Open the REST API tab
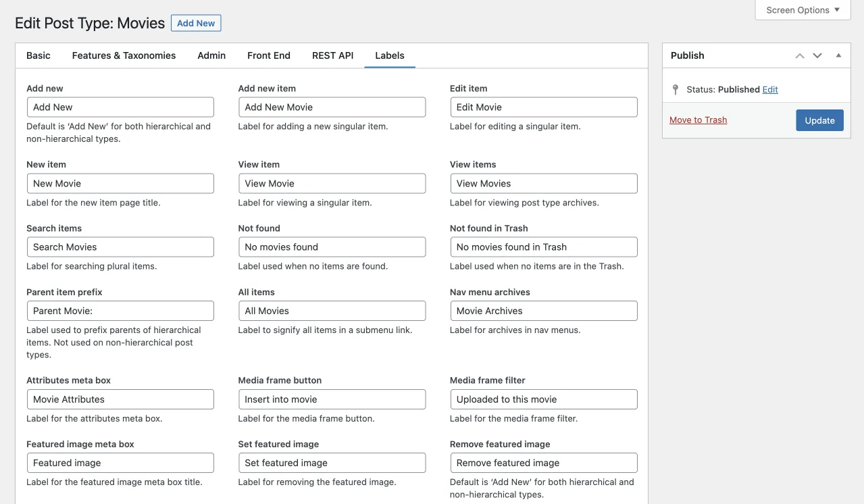The width and height of the screenshot is (864, 504). click(332, 55)
